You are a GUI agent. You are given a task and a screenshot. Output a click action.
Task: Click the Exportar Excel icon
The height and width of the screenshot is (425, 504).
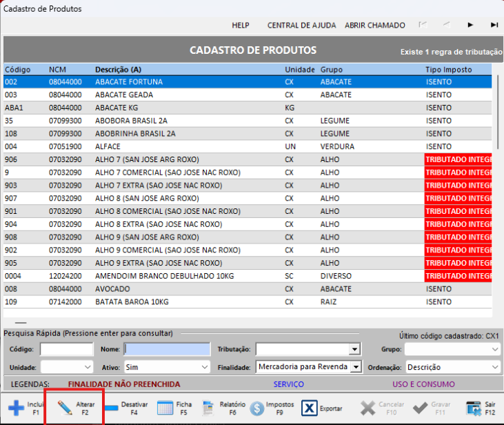(x=310, y=408)
